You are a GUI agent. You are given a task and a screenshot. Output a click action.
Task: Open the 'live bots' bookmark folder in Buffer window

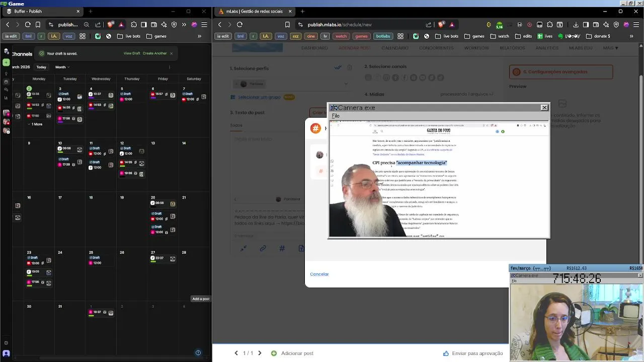129,36
